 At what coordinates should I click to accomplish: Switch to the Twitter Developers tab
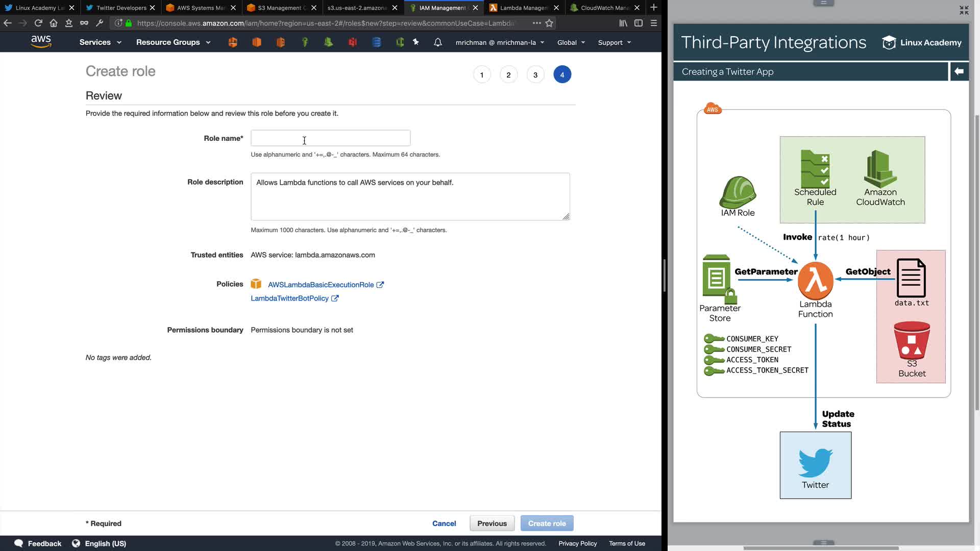pos(121,8)
